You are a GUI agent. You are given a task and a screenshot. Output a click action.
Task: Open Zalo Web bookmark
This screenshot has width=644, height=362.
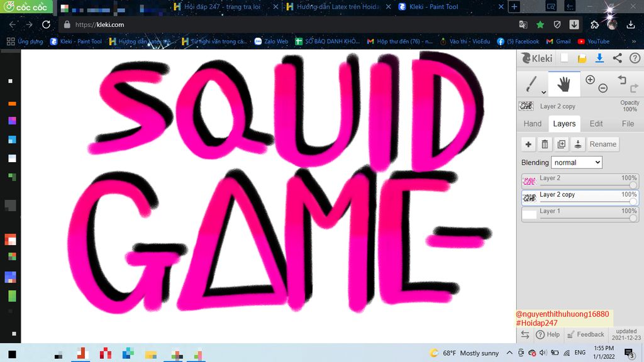click(x=271, y=41)
